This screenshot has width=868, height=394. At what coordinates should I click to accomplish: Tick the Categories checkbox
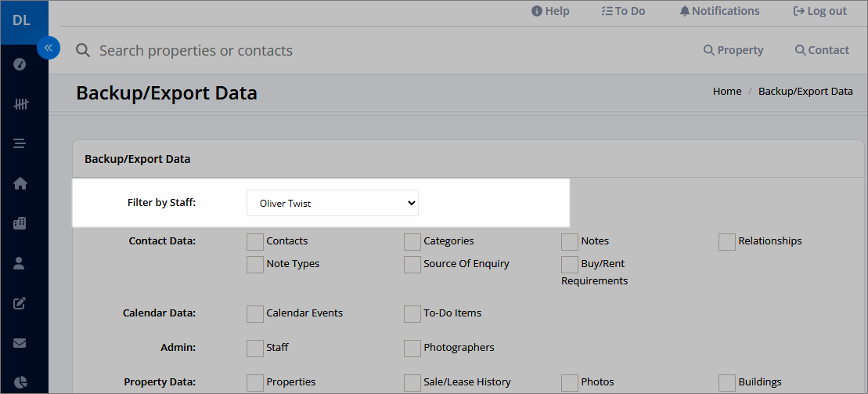click(412, 242)
